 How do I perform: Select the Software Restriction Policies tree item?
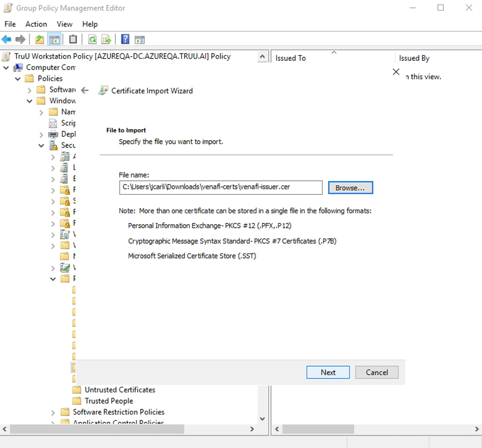coord(118,412)
